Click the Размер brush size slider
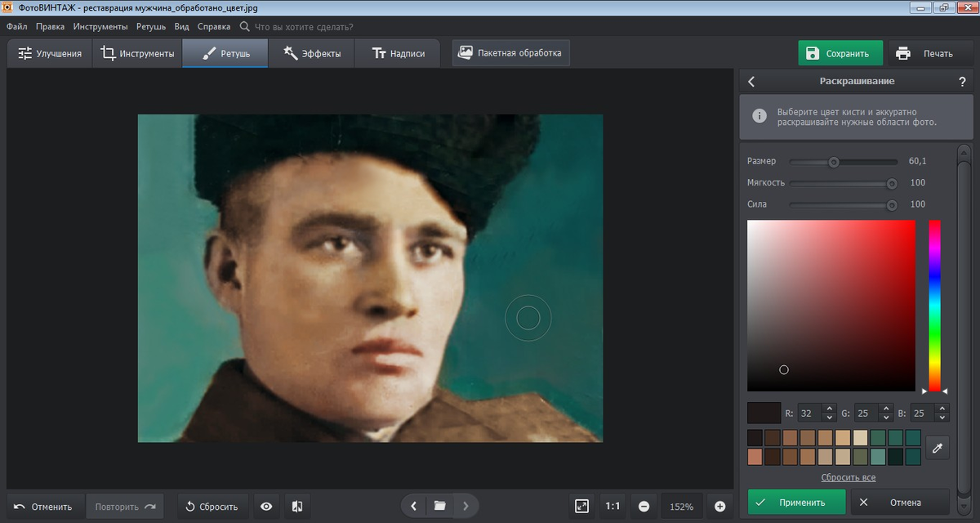This screenshot has height=523, width=980. click(843, 162)
